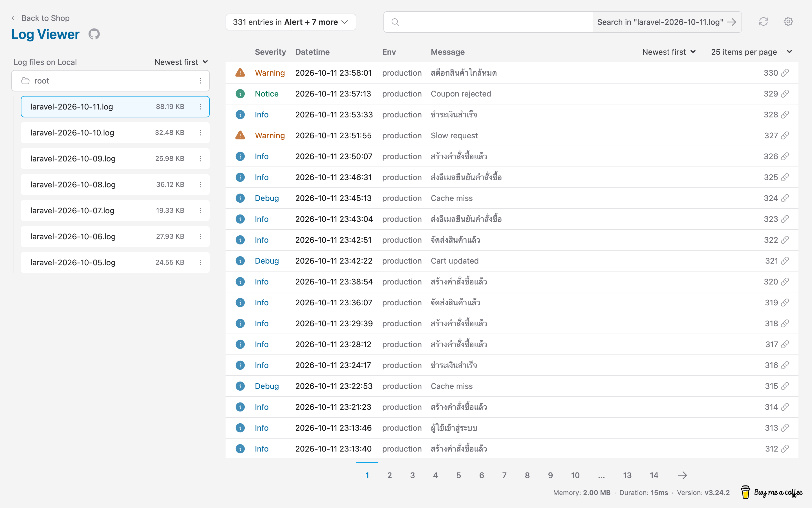Open the log entries Newest first sort dropdown
Image resolution: width=812 pixels, height=508 pixels.
coord(669,52)
